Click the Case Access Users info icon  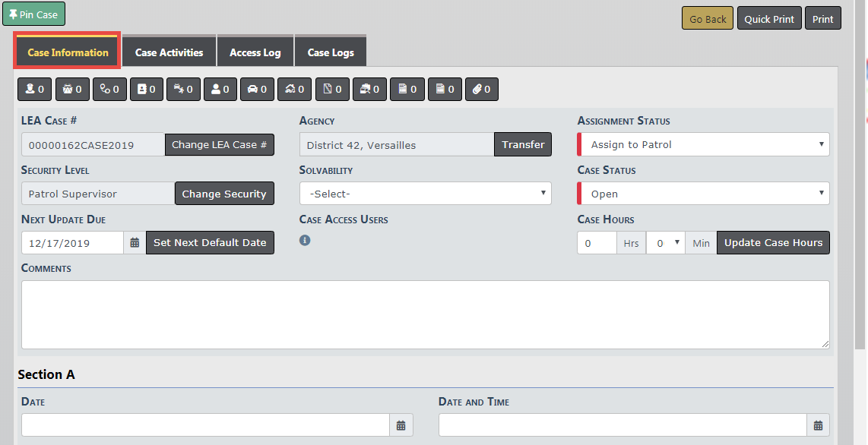(305, 240)
